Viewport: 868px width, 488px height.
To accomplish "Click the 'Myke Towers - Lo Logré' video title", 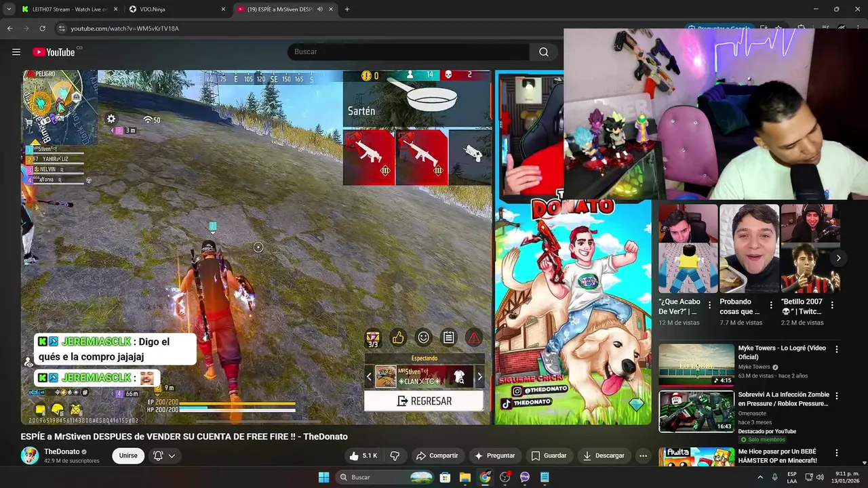I will pos(782,352).
